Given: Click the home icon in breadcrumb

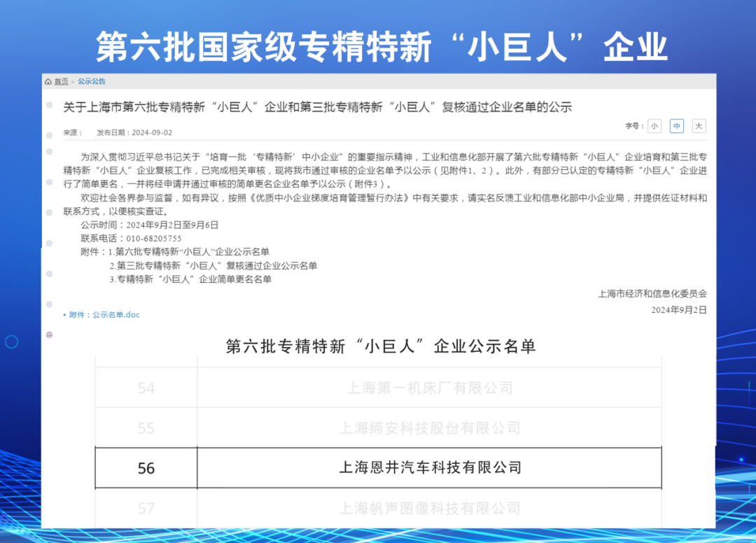Looking at the screenshot, I should pos(48,81).
